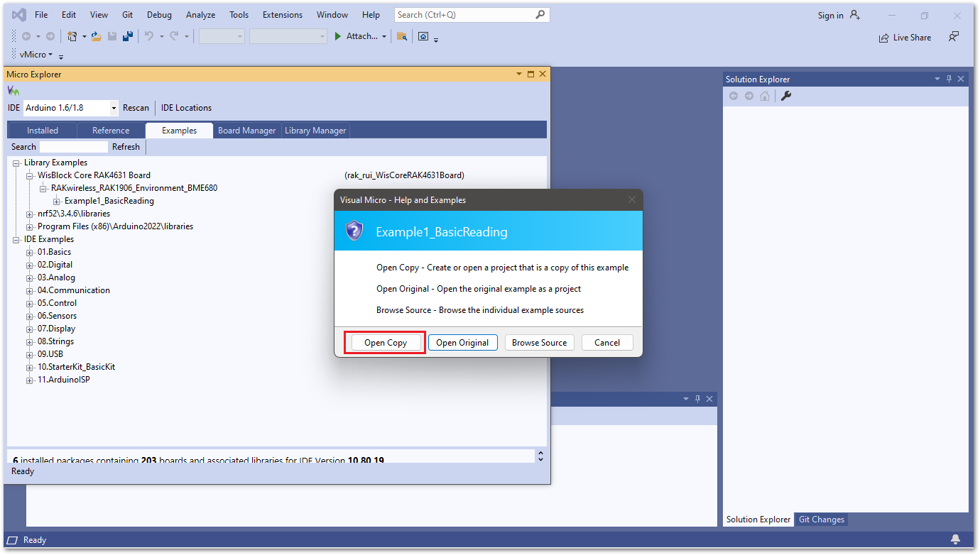Select the 10.StarterKit_BasicKit tree item
The width and height of the screenshot is (980, 555).
pyautogui.click(x=76, y=367)
